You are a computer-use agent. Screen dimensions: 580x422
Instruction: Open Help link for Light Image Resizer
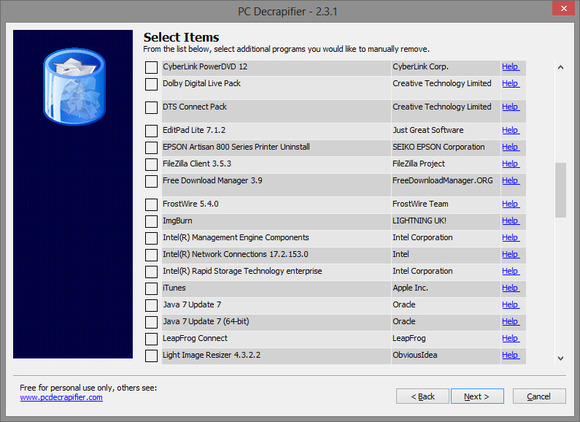[x=510, y=355]
